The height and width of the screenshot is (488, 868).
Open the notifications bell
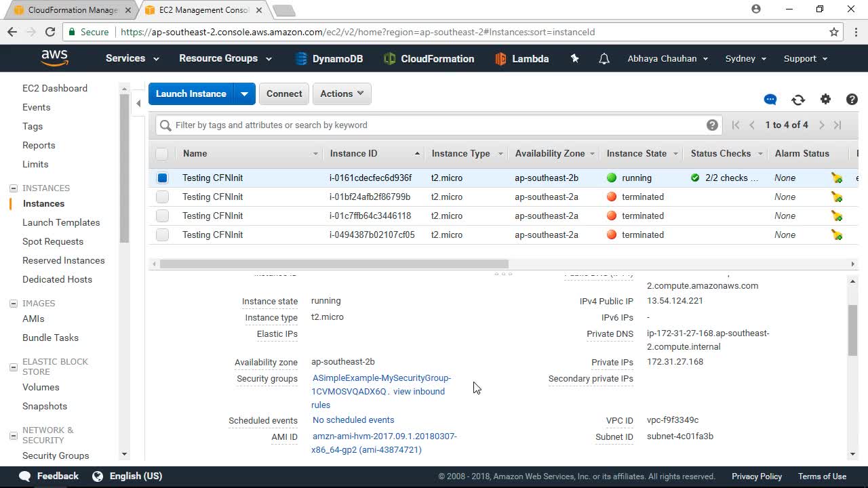[x=604, y=59]
